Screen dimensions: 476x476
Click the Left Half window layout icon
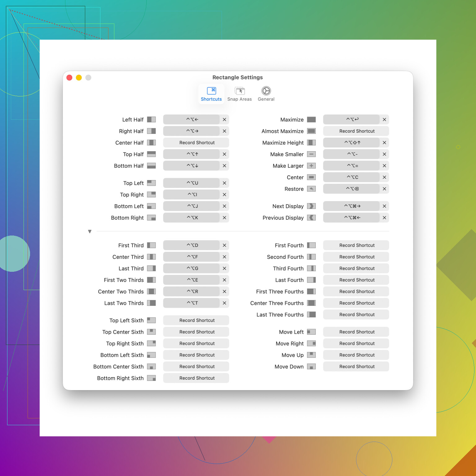(x=151, y=120)
